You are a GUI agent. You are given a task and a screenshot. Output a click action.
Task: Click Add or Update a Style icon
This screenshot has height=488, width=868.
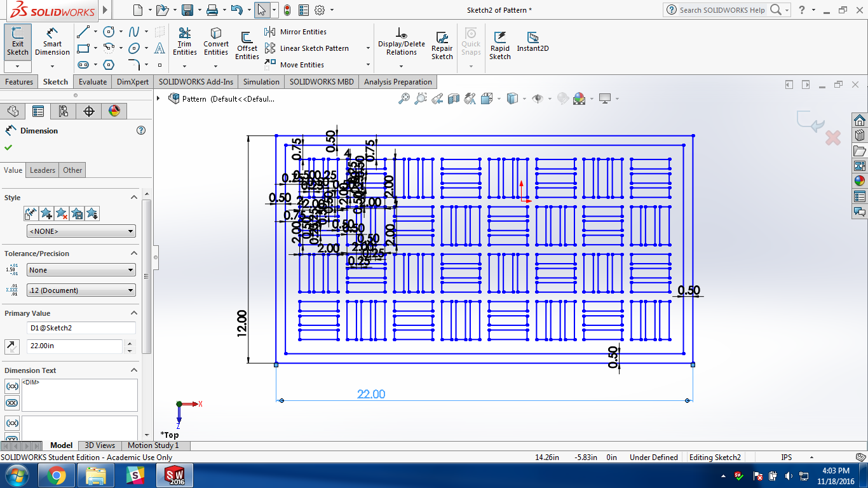[x=46, y=213]
